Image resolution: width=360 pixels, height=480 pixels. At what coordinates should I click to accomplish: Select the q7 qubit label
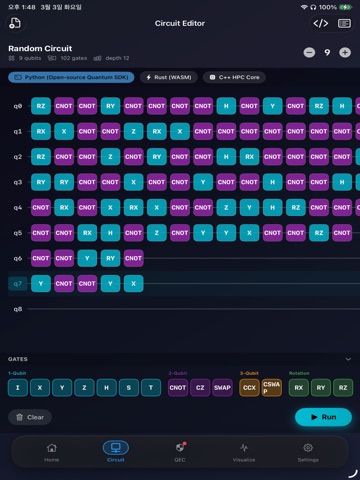(x=18, y=284)
